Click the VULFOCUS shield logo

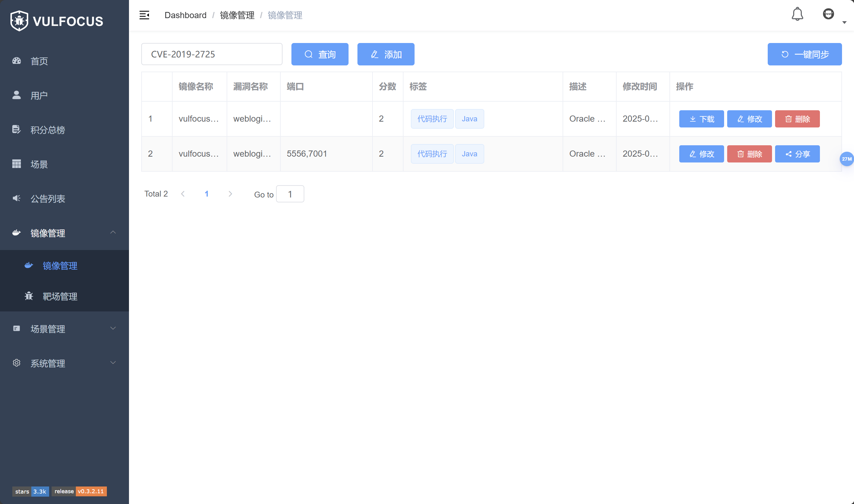pos(19,21)
